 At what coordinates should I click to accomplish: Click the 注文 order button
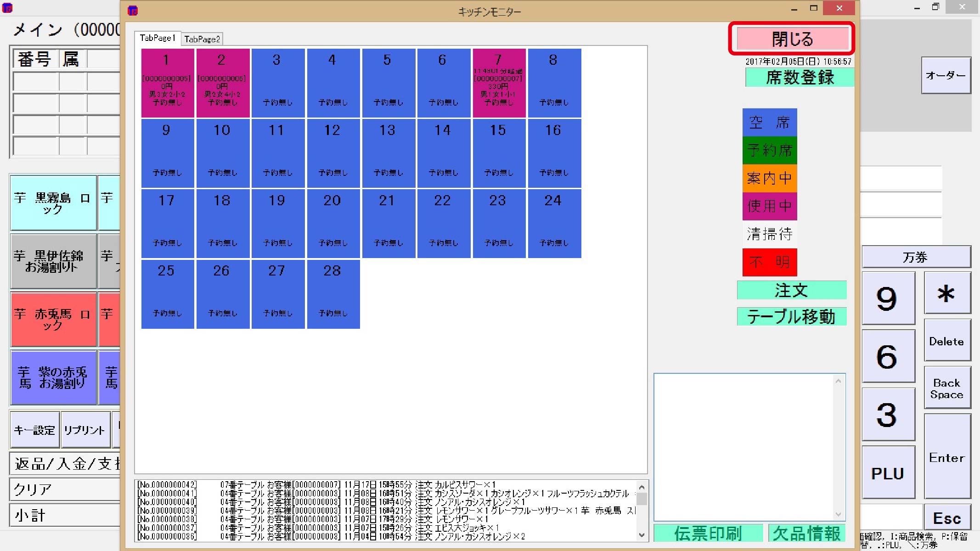point(791,290)
